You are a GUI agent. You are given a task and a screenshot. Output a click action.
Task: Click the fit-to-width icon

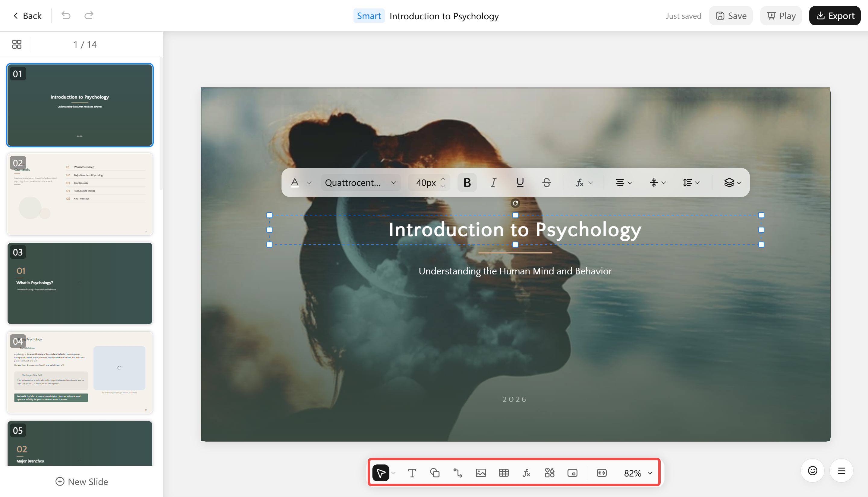601,473
